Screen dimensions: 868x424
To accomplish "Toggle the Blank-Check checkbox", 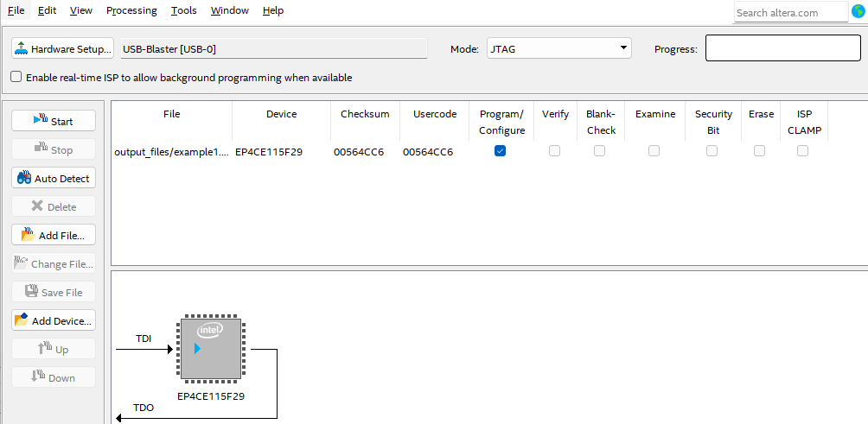I will click(599, 151).
